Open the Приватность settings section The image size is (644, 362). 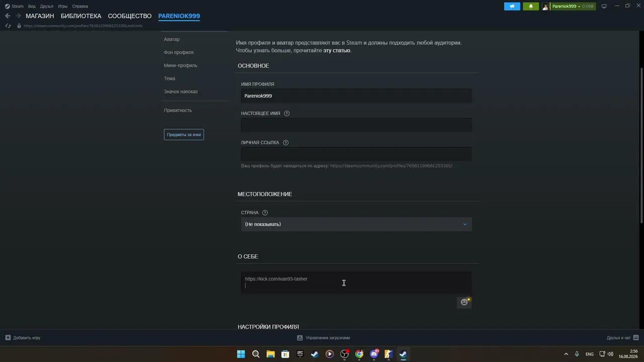click(178, 110)
